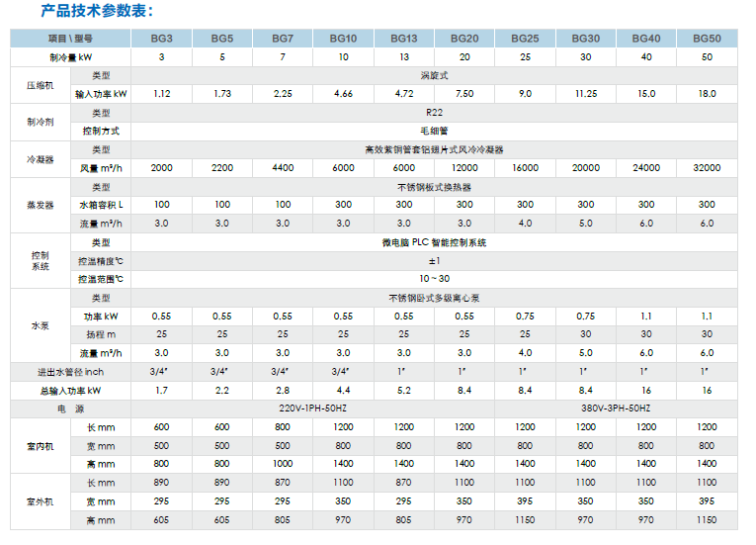Image resolution: width=756 pixels, height=545 pixels.
Task: Select the BG3 column header
Action: pyautogui.click(x=162, y=39)
